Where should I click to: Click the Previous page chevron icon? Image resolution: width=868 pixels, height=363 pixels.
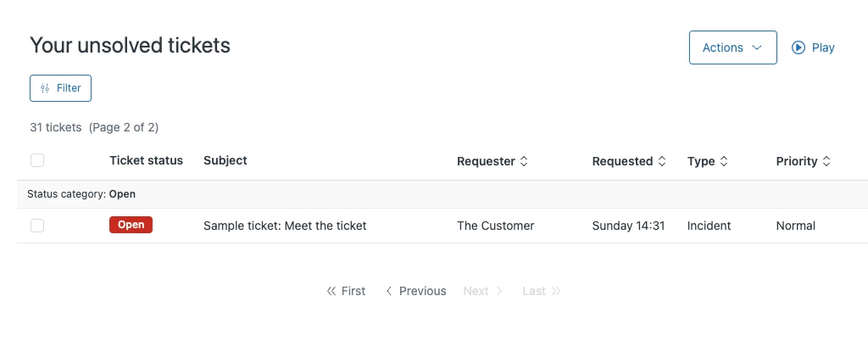coord(389,291)
